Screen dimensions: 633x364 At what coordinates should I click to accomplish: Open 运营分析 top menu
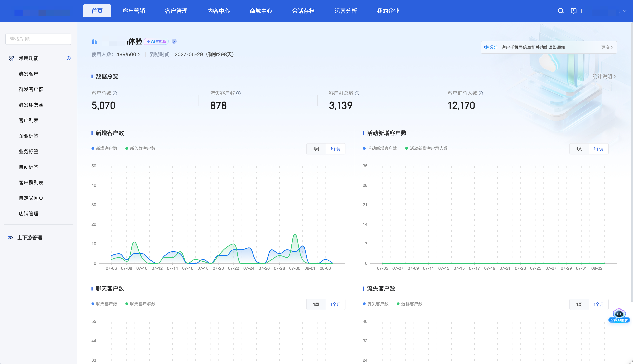346,11
